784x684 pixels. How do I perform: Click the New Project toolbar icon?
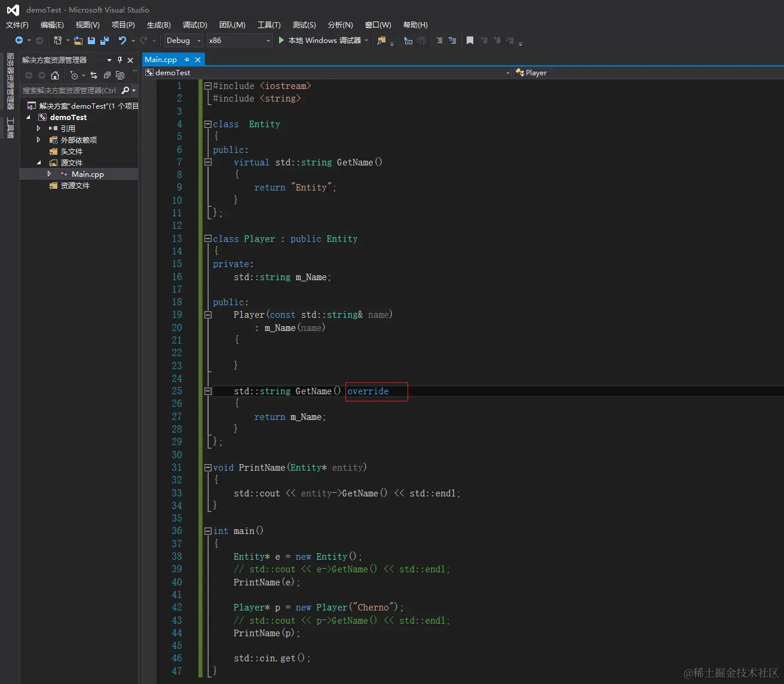click(x=57, y=41)
